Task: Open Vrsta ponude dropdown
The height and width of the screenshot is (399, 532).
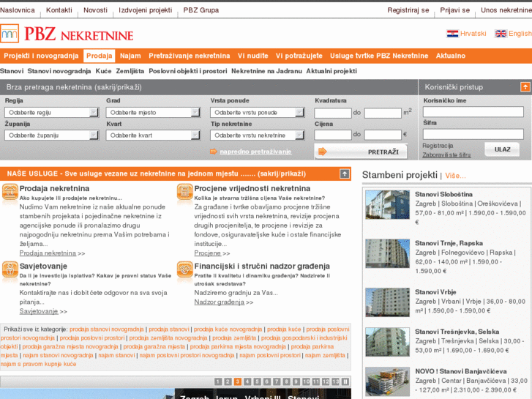Action: click(257, 113)
